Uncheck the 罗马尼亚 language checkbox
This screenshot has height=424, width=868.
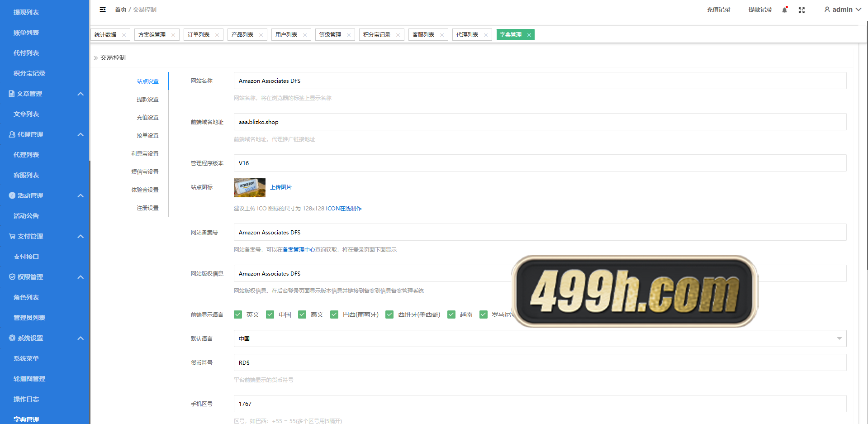click(x=484, y=314)
